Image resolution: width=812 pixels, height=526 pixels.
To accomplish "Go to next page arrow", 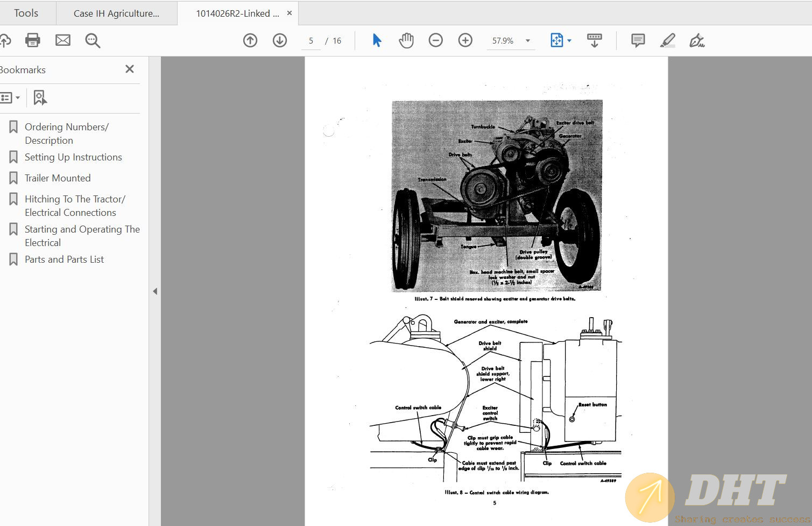I will point(280,40).
